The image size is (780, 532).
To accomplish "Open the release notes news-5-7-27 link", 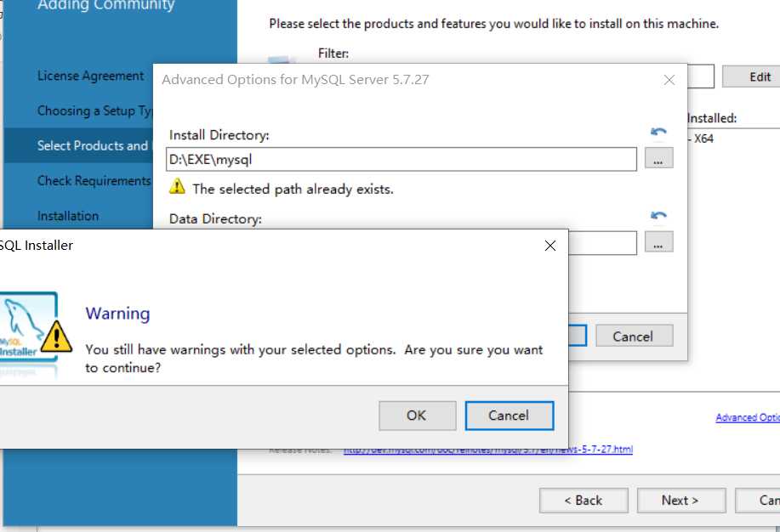I will 488,450.
